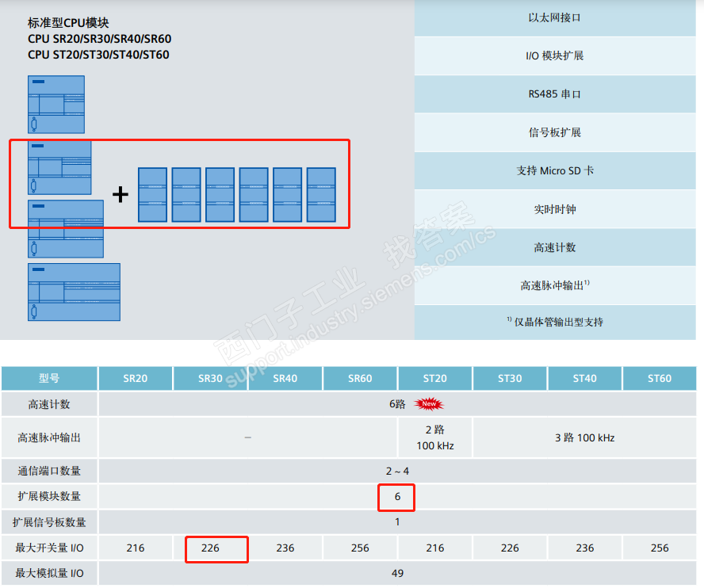Screen dimensions: 704x588
Task: Click the 高速计数 row label in table
Action: tap(49, 404)
